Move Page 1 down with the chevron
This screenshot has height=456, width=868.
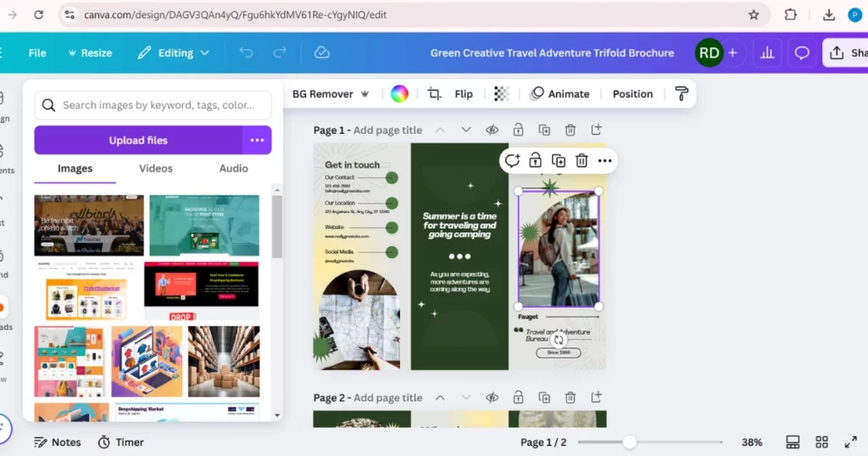pos(465,130)
